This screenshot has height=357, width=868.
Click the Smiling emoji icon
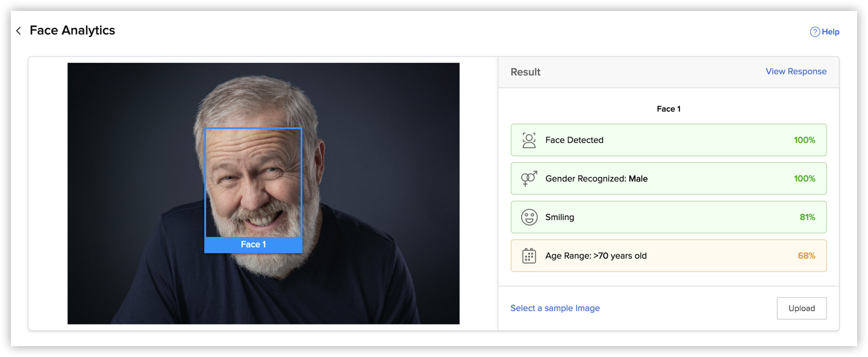(x=529, y=216)
